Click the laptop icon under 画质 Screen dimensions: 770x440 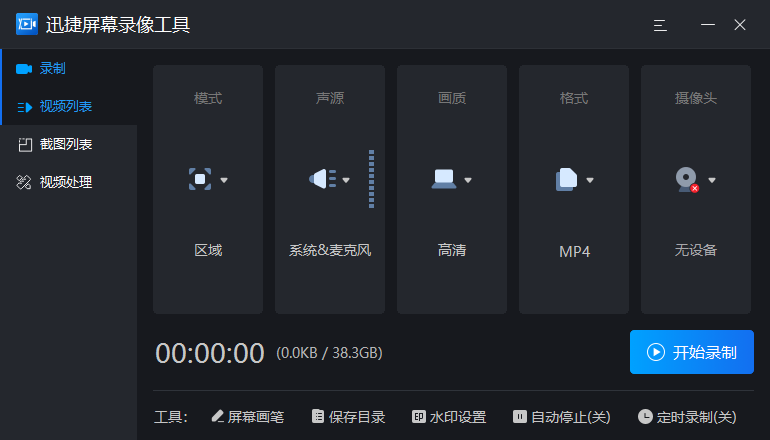click(444, 179)
